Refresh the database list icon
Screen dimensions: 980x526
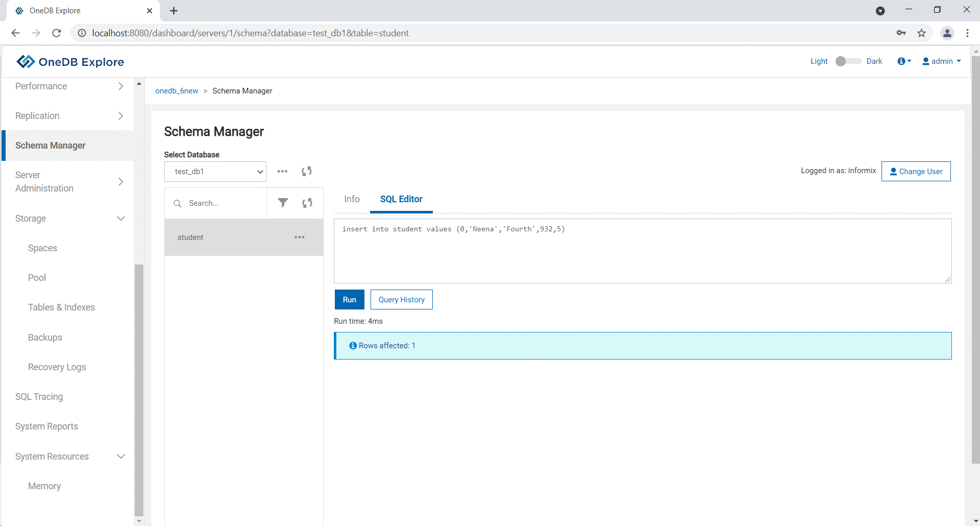[x=307, y=172]
